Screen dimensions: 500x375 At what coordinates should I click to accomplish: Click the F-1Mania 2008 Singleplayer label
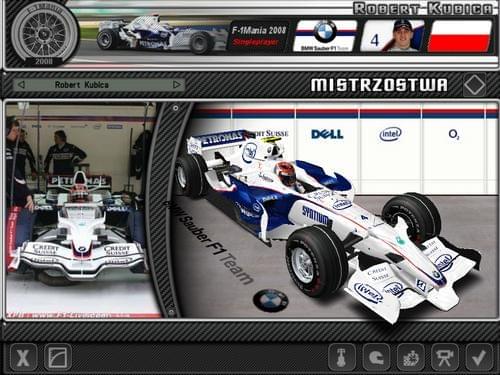click(x=259, y=36)
